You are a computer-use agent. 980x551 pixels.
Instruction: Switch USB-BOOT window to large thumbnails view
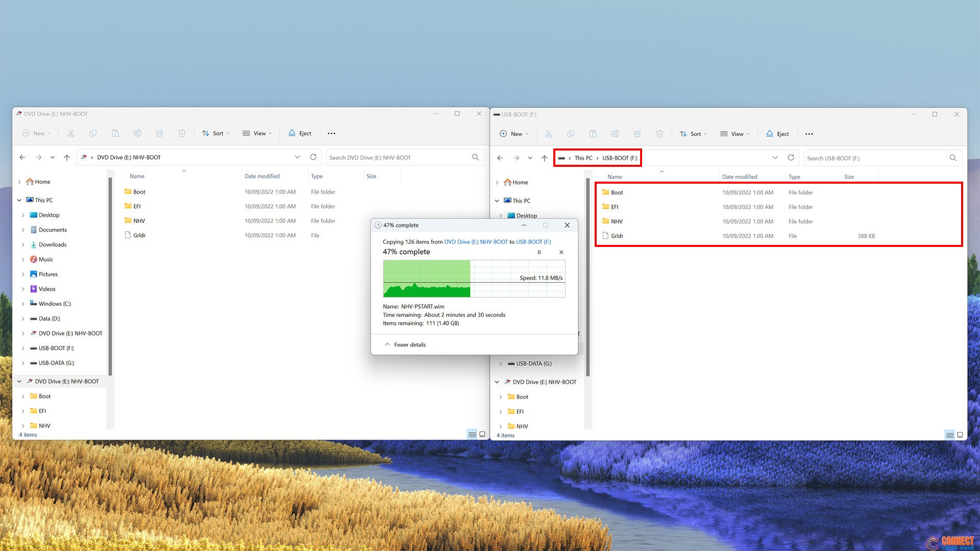pyautogui.click(x=960, y=435)
